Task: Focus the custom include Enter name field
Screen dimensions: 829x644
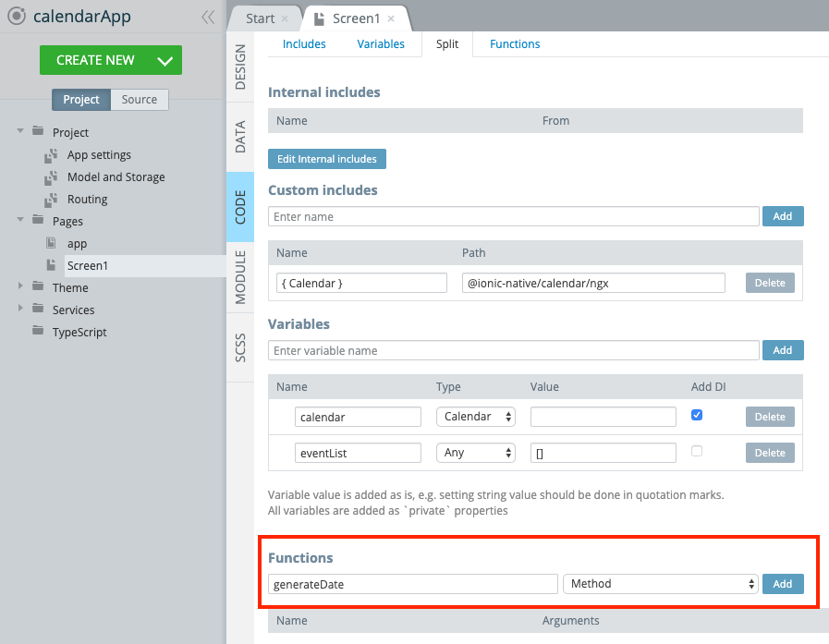Action: pyautogui.click(x=514, y=216)
